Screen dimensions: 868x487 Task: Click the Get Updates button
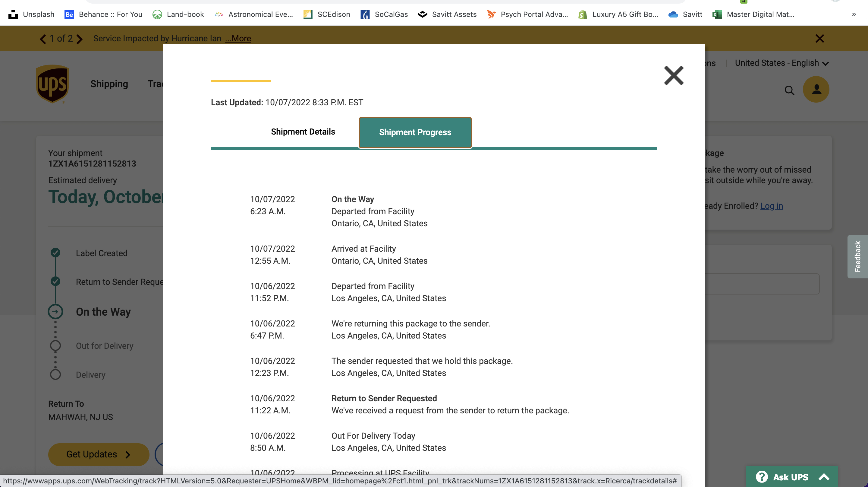(x=98, y=454)
